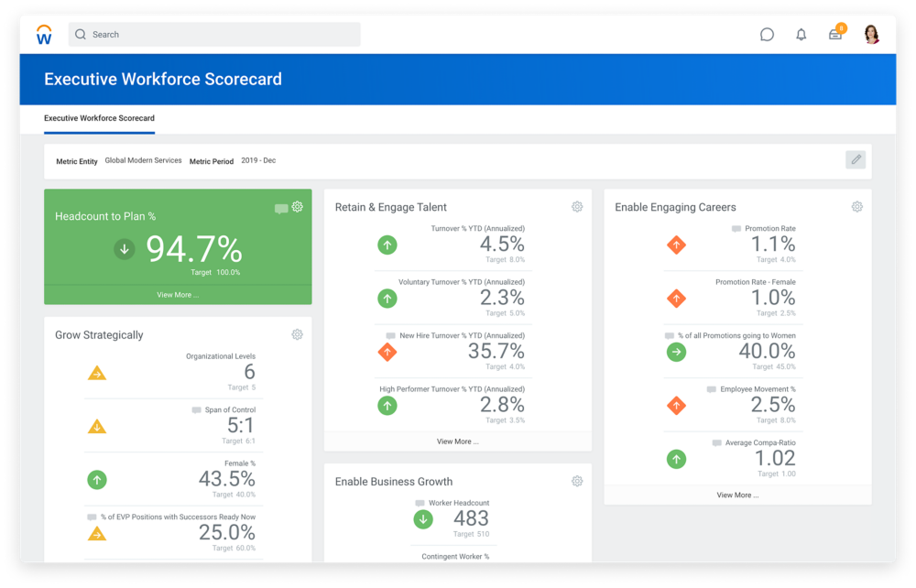Open Enable Engaging Careers settings gear
This screenshot has width=916, height=588.
click(857, 207)
